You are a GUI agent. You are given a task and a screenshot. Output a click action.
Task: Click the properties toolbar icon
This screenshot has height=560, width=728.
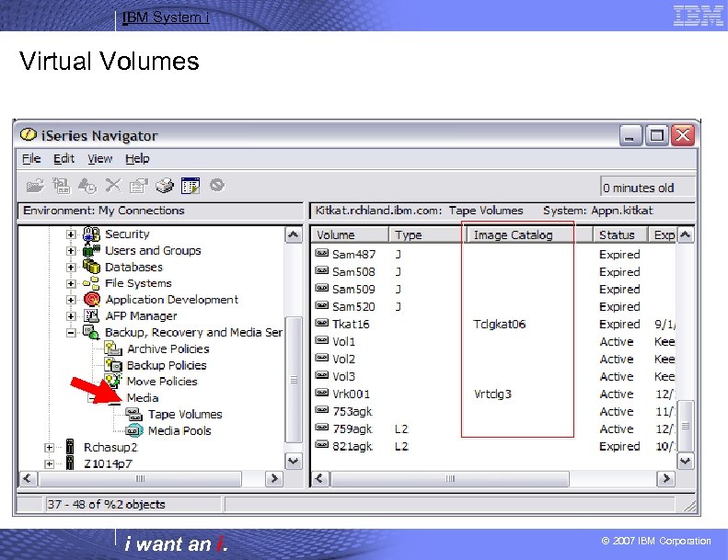pos(138,186)
